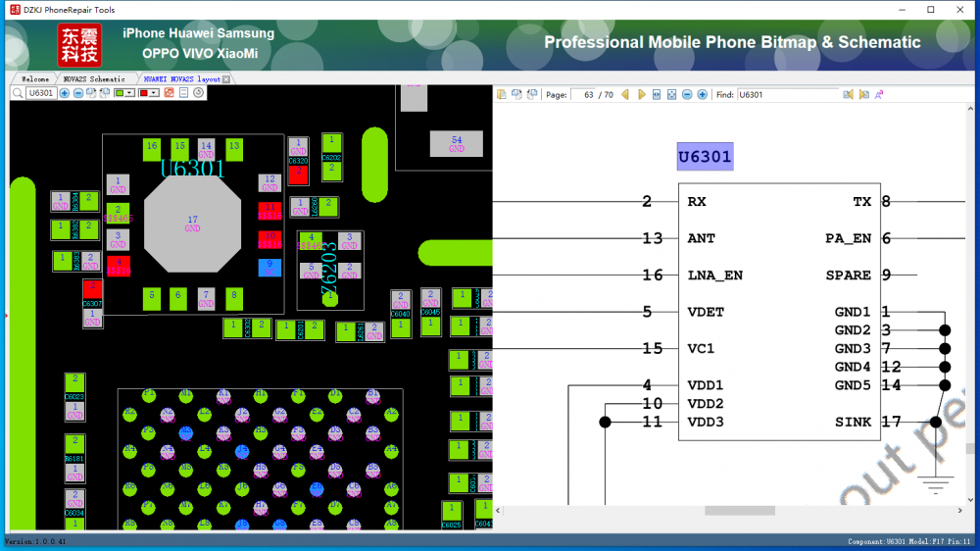Zoom out of the schematic
Screen dimensions: 980x551
[x=687, y=94]
